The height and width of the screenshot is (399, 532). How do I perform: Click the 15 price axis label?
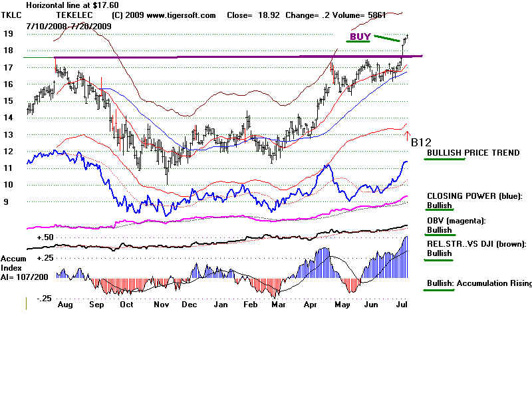(9, 101)
